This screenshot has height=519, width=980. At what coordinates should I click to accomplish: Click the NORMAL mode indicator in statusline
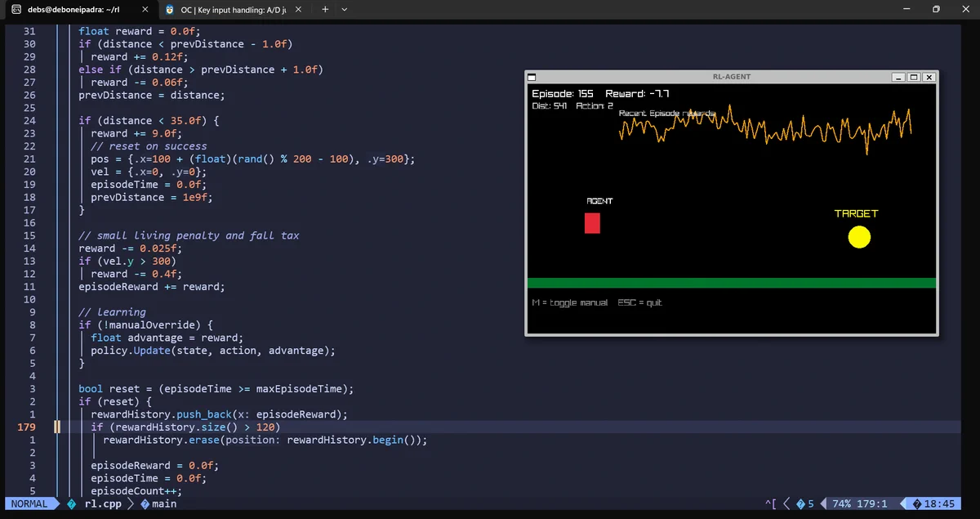(29, 503)
